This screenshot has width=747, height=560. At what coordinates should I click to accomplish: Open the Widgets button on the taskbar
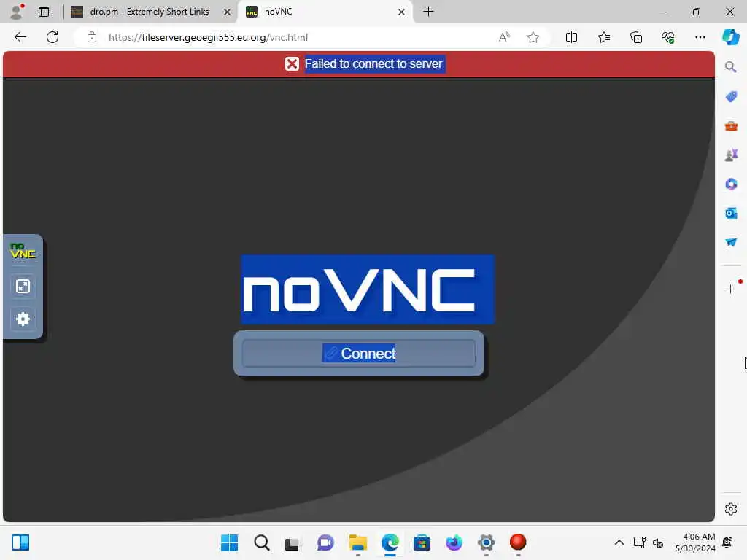tap(20, 542)
